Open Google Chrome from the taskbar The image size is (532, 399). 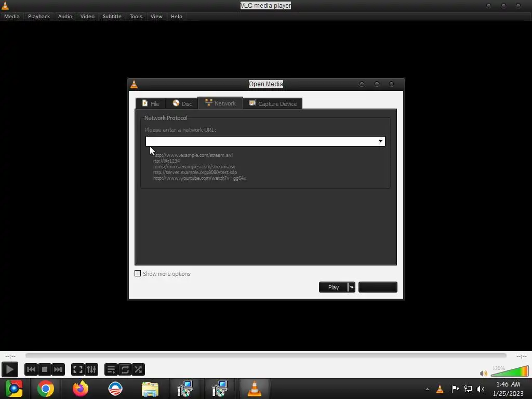[46, 389]
